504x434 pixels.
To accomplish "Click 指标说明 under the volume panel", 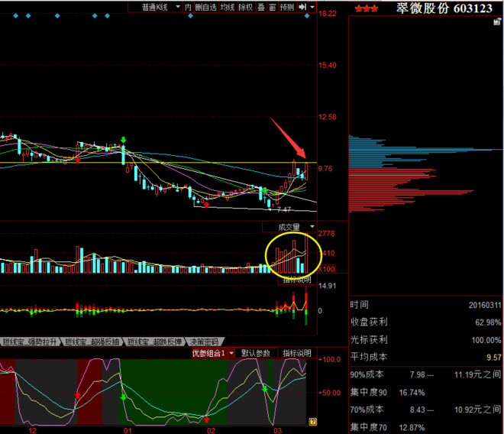I will click(297, 280).
